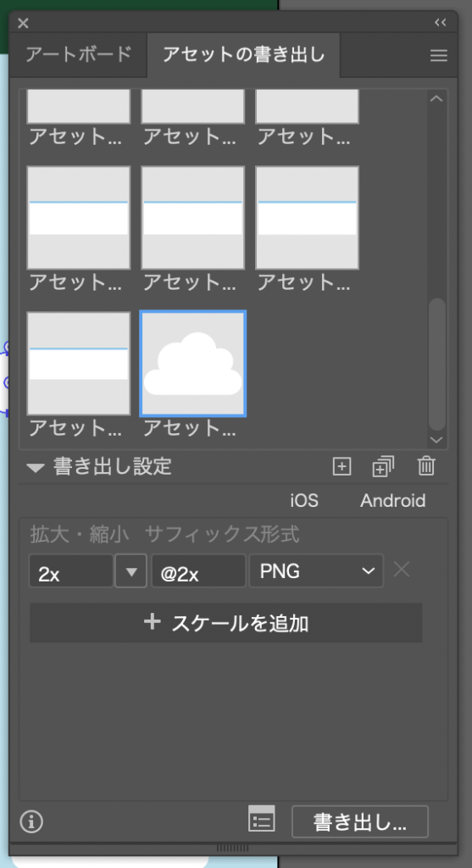The image size is (472, 868).
Task: Apply the Android scale preset
Action: pyautogui.click(x=393, y=501)
